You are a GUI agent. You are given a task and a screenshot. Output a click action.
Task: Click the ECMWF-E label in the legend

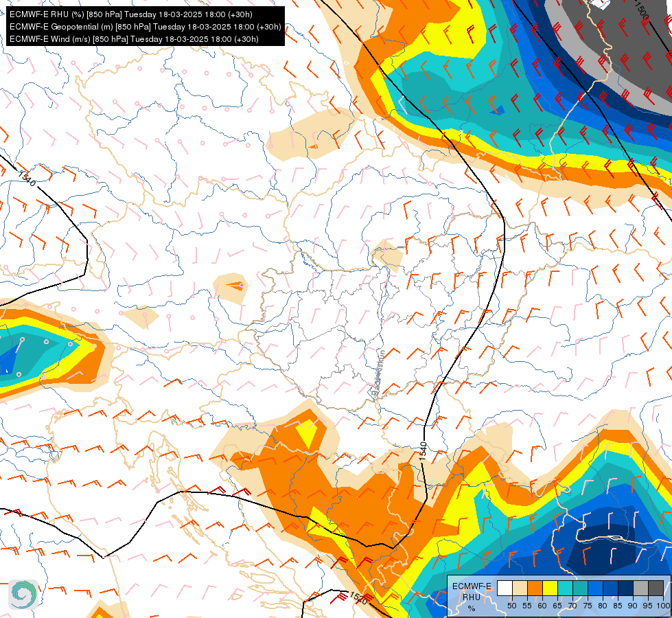pos(472,586)
